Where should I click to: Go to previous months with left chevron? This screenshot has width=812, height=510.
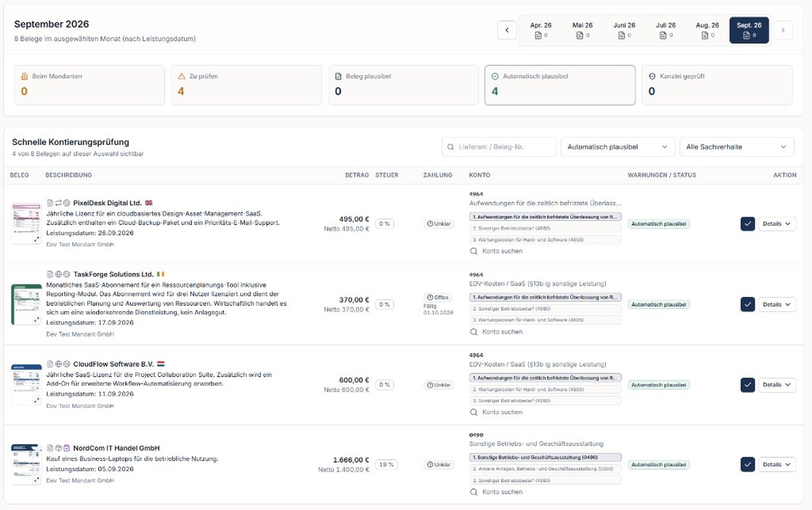pos(507,30)
